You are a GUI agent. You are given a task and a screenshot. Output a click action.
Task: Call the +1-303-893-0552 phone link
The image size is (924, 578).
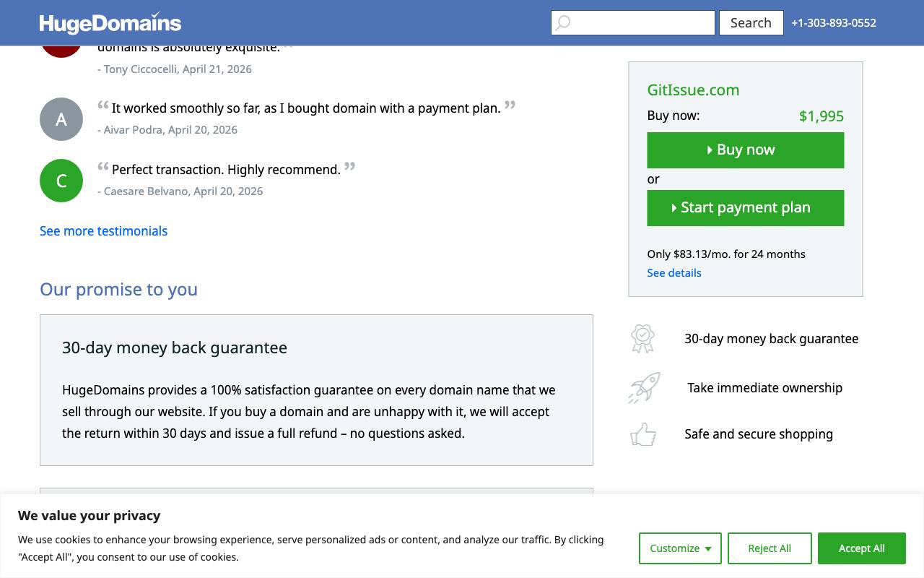[x=834, y=22]
